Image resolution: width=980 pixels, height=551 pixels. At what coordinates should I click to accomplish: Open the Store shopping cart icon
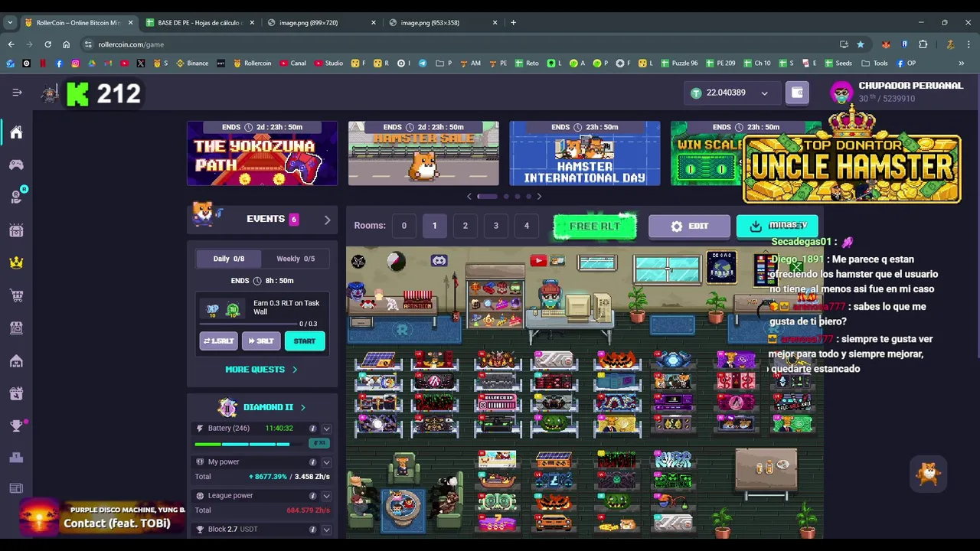click(x=16, y=295)
